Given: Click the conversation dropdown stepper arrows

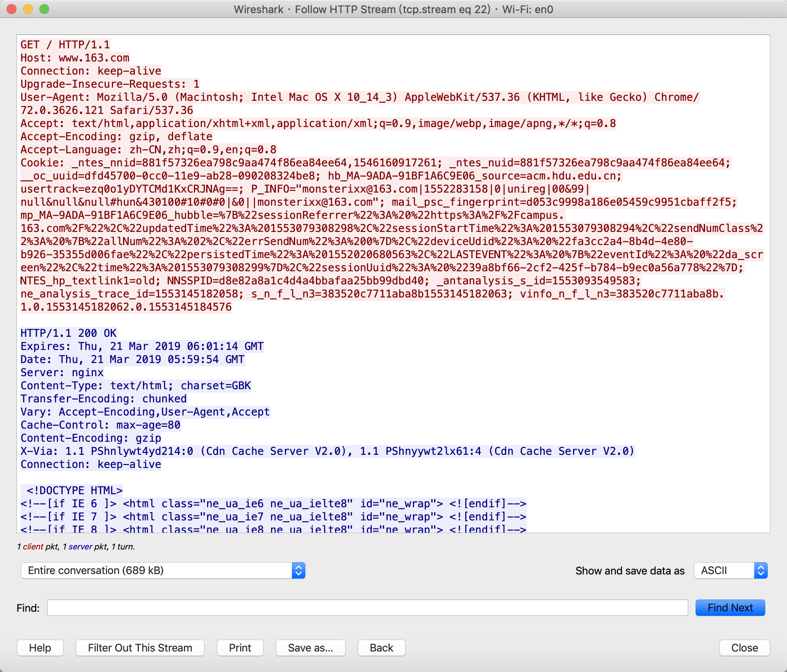Looking at the screenshot, I should [298, 570].
